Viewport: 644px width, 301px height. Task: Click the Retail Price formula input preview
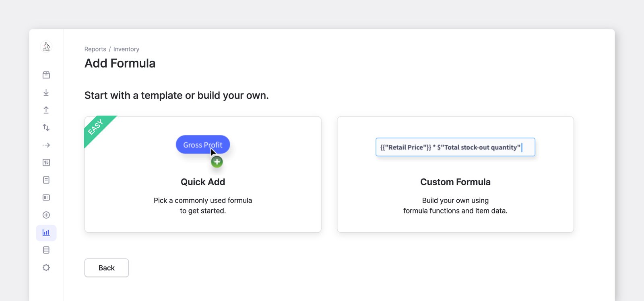(x=455, y=147)
